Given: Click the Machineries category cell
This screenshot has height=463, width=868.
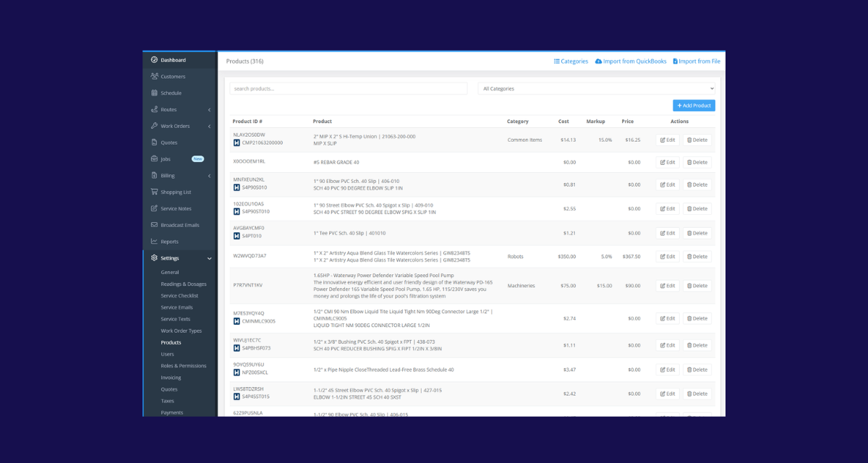Looking at the screenshot, I should point(521,286).
